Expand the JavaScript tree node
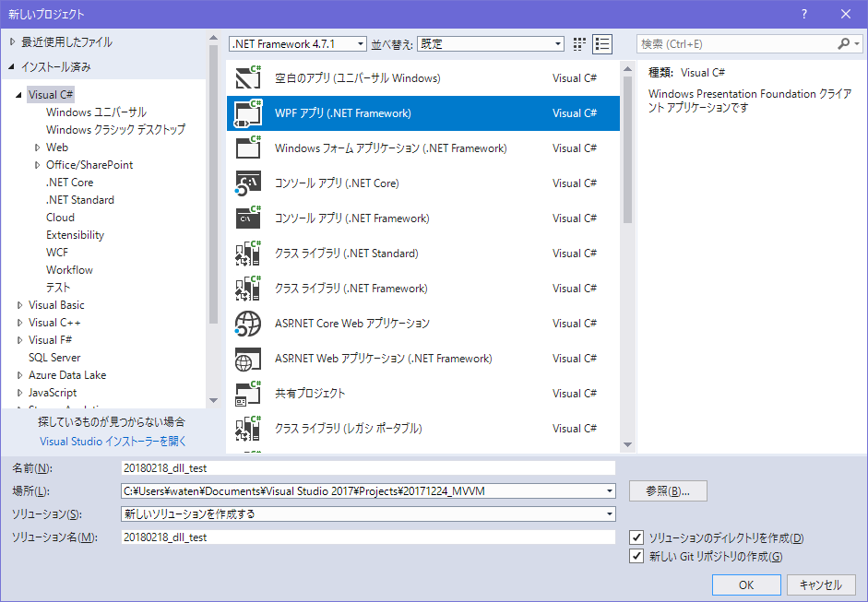 20,393
